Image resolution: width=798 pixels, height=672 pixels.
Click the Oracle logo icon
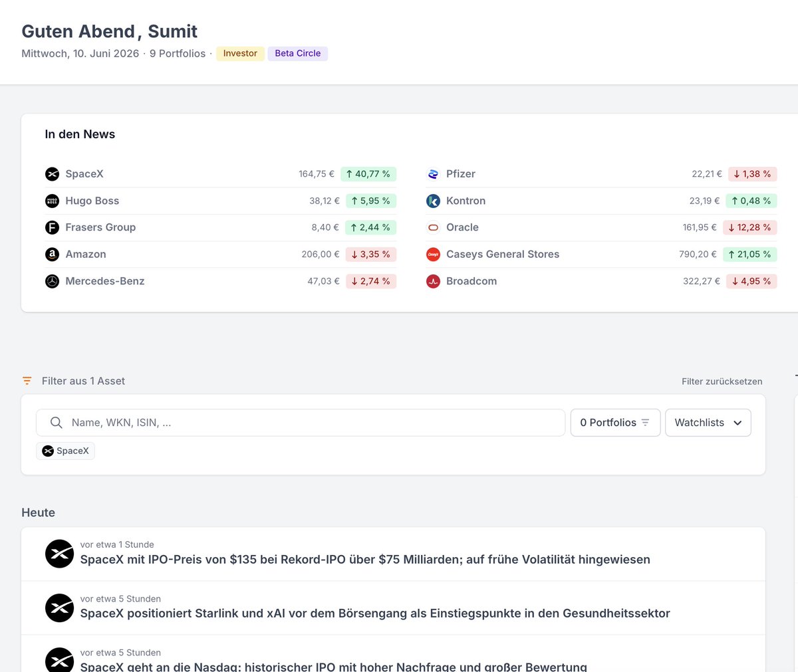(433, 227)
